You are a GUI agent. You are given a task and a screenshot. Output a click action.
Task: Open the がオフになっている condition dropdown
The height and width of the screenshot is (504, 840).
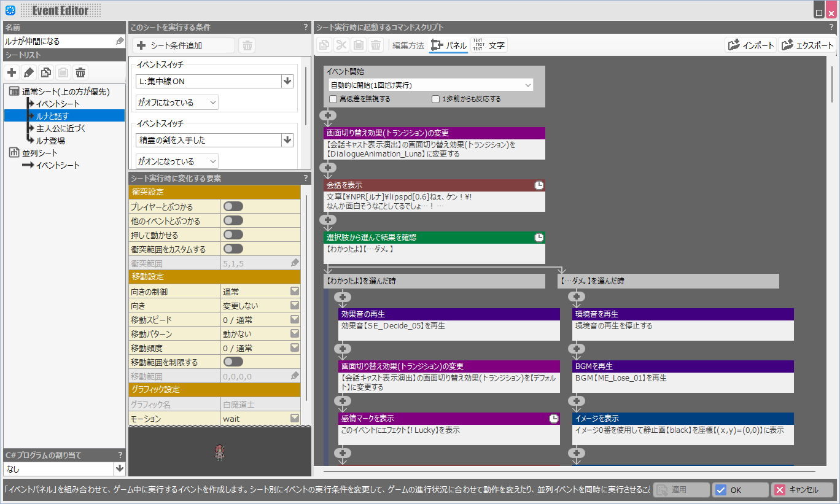coord(177,103)
